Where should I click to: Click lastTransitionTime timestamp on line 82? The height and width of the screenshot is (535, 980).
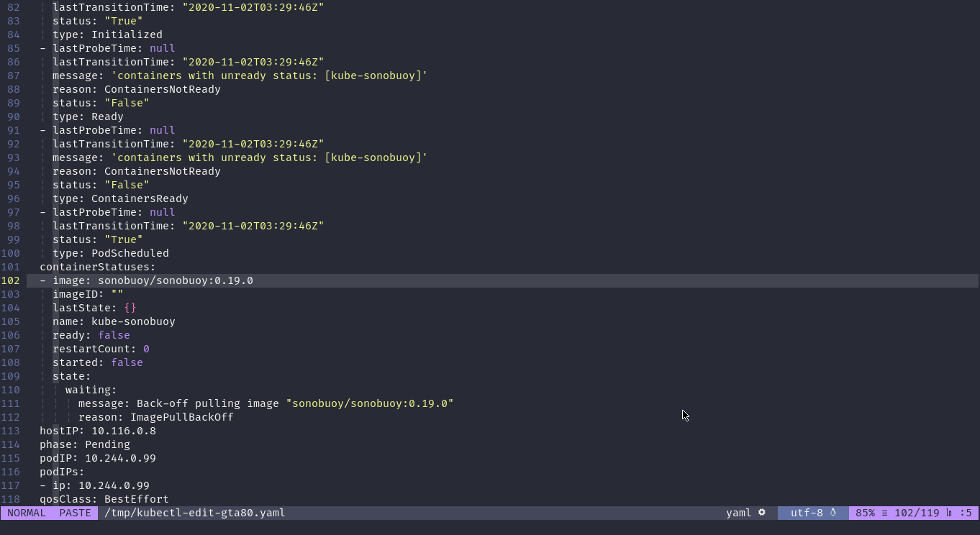point(253,7)
